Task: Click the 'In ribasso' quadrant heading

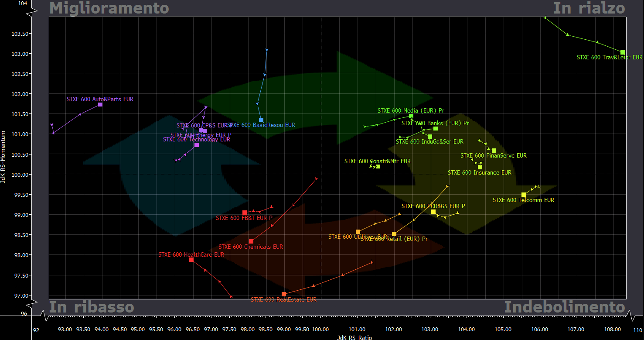Action: [x=92, y=307]
